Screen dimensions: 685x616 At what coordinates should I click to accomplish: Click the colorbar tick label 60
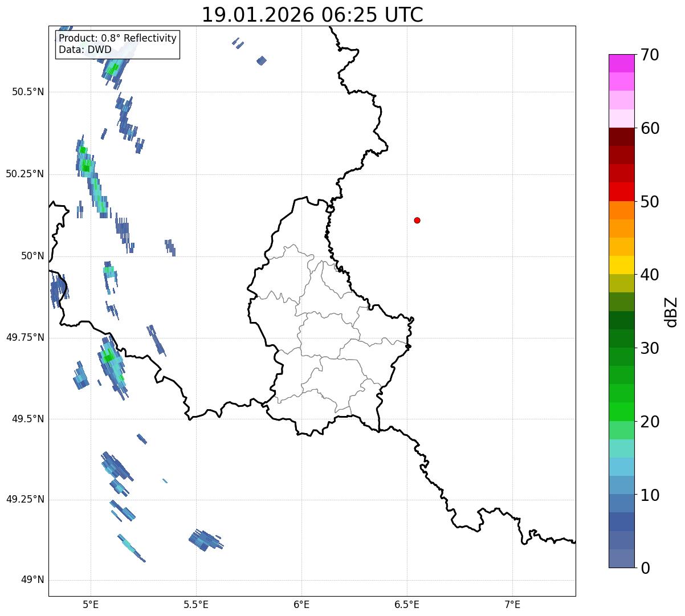coord(650,128)
